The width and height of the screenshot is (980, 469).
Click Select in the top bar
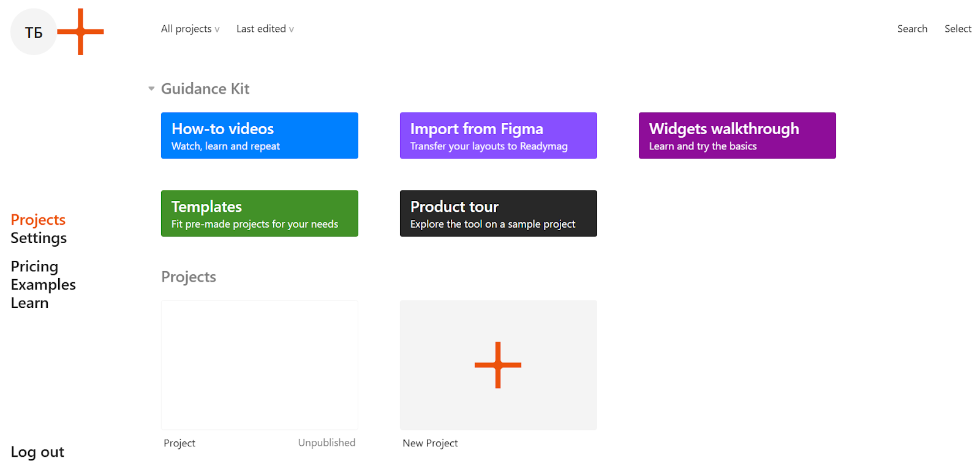[957, 29]
